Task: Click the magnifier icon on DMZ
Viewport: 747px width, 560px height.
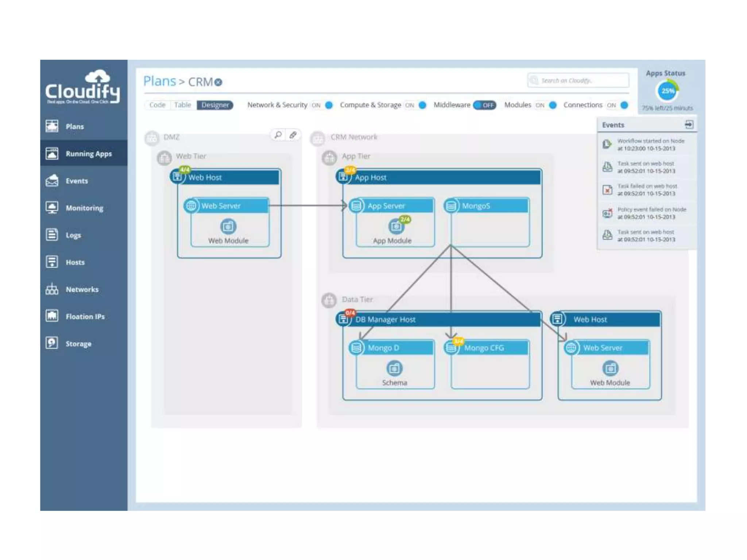Action: (278, 135)
